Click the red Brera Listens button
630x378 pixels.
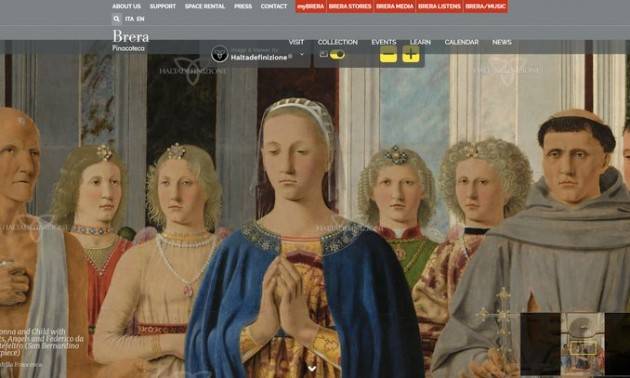click(439, 6)
